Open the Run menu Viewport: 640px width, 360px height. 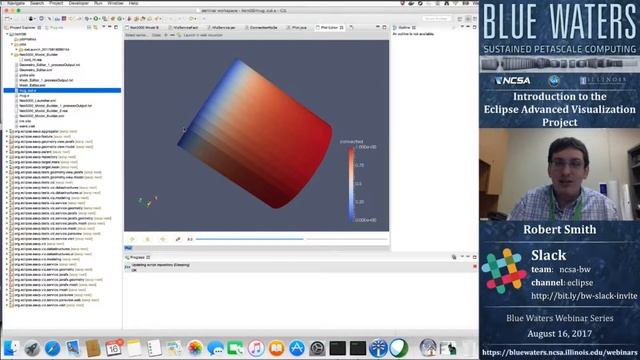tap(98, 3)
